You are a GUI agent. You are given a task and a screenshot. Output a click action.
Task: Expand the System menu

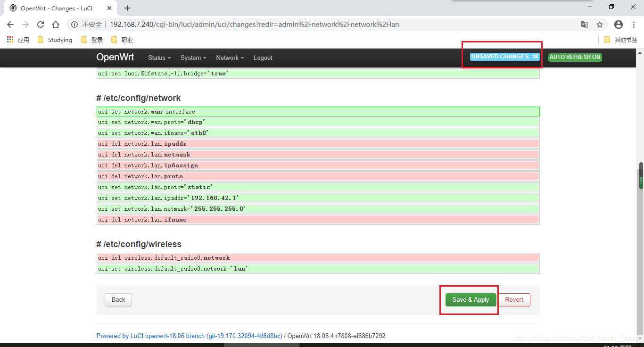193,58
